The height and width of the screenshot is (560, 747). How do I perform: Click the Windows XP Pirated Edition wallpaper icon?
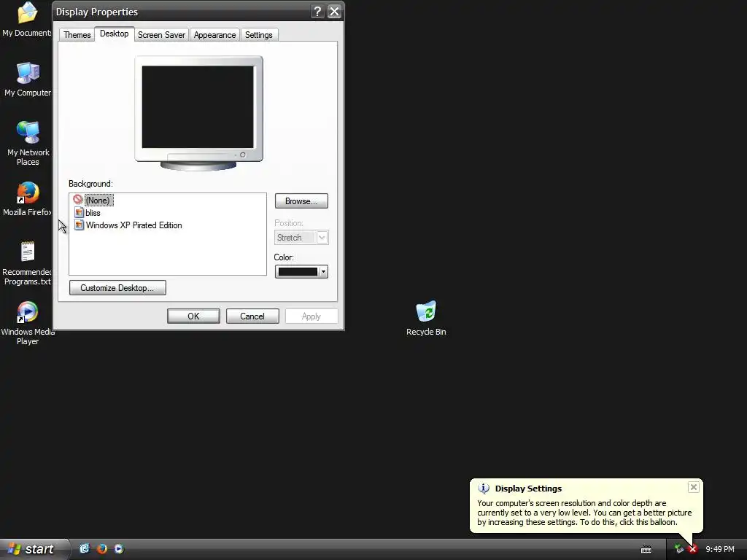[79, 225]
